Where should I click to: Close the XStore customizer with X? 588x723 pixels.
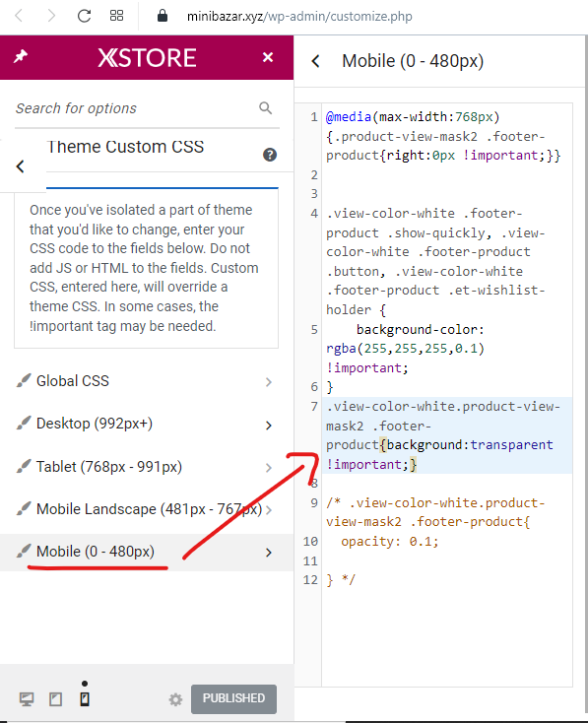click(x=268, y=57)
